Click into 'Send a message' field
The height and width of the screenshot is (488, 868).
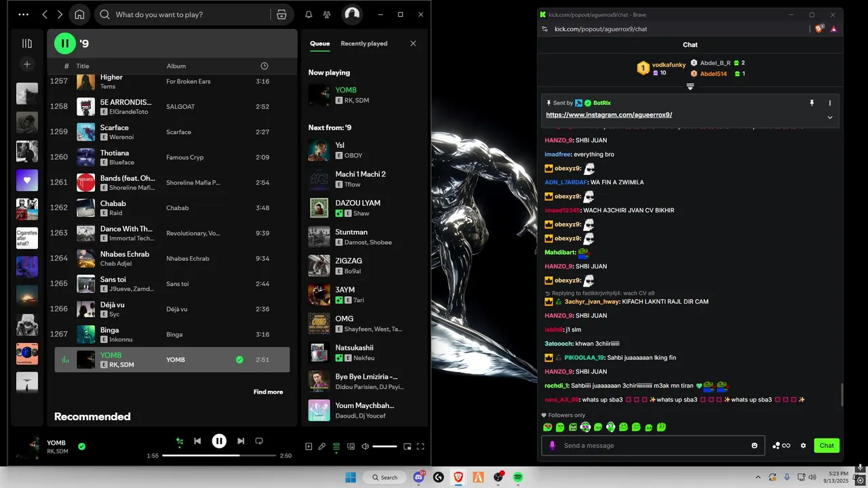point(652,445)
